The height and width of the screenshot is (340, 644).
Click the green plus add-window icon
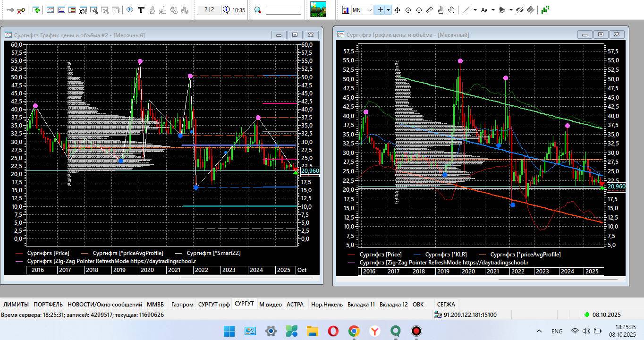(36, 10)
